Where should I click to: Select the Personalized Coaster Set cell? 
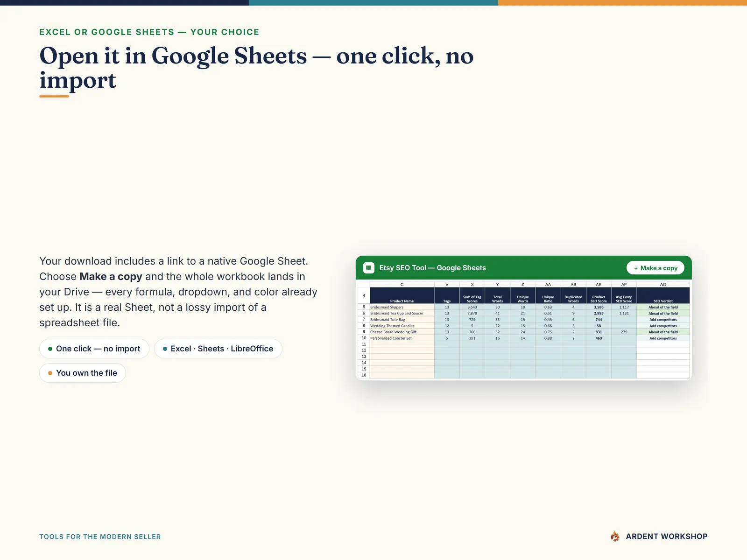point(402,338)
